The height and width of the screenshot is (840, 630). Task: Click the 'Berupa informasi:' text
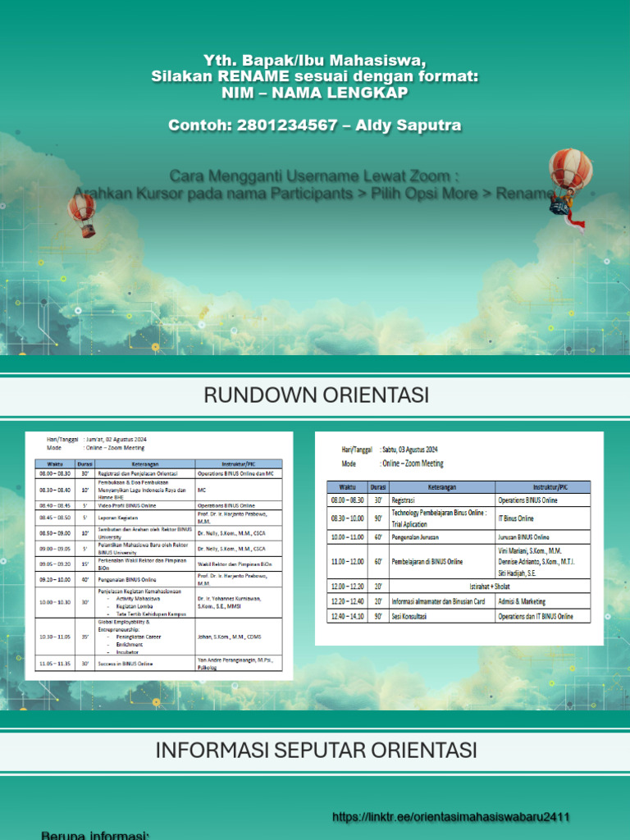(x=94, y=835)
